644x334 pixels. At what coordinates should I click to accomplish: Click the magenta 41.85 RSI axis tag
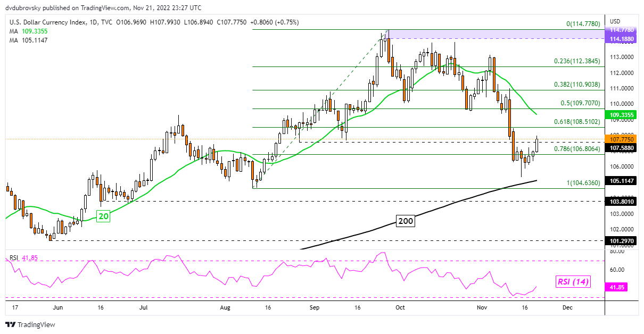617,287
